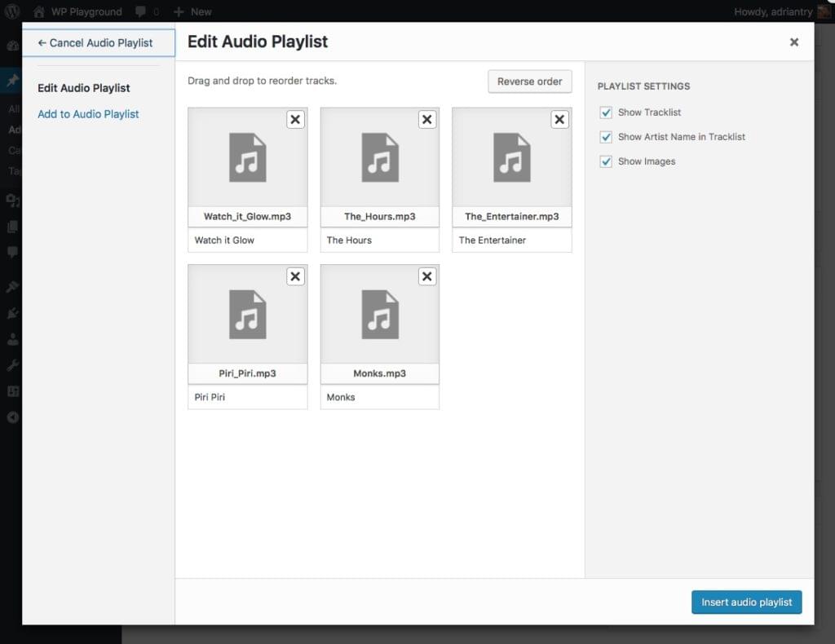Viewport: 835px width, 644px height.
Task: Toggle the Show Images setting
Action: click(606, 161)
